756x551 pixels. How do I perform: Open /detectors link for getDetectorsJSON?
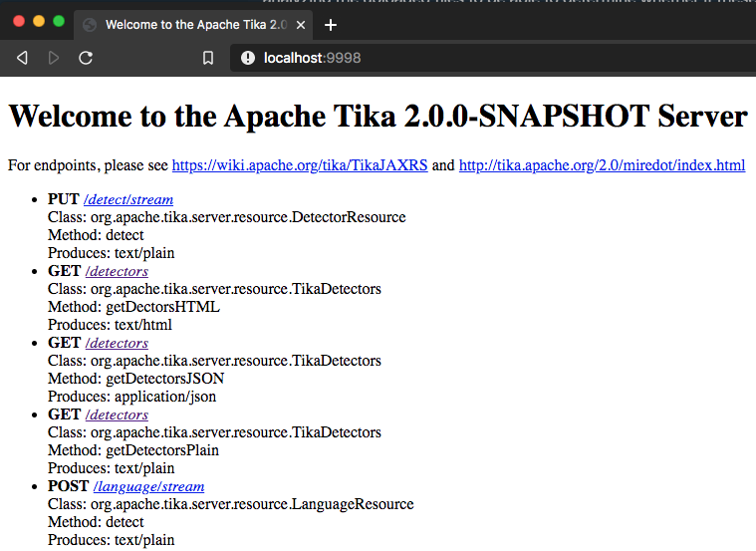[x=117, y=343]
